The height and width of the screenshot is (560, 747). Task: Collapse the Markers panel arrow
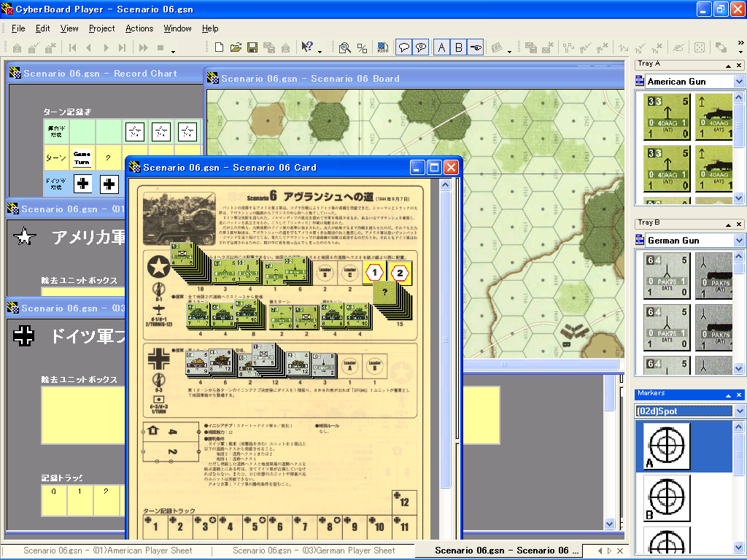(728, 395)
